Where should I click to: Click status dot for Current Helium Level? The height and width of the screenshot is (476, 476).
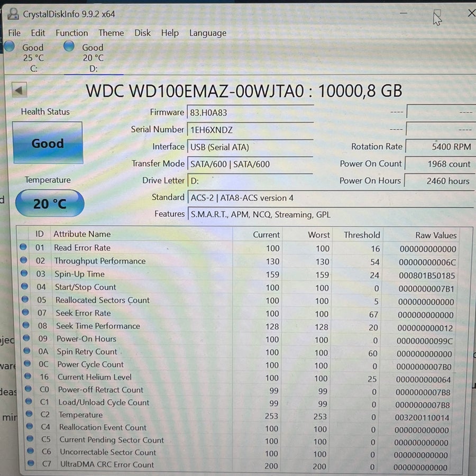coord(28,376)
